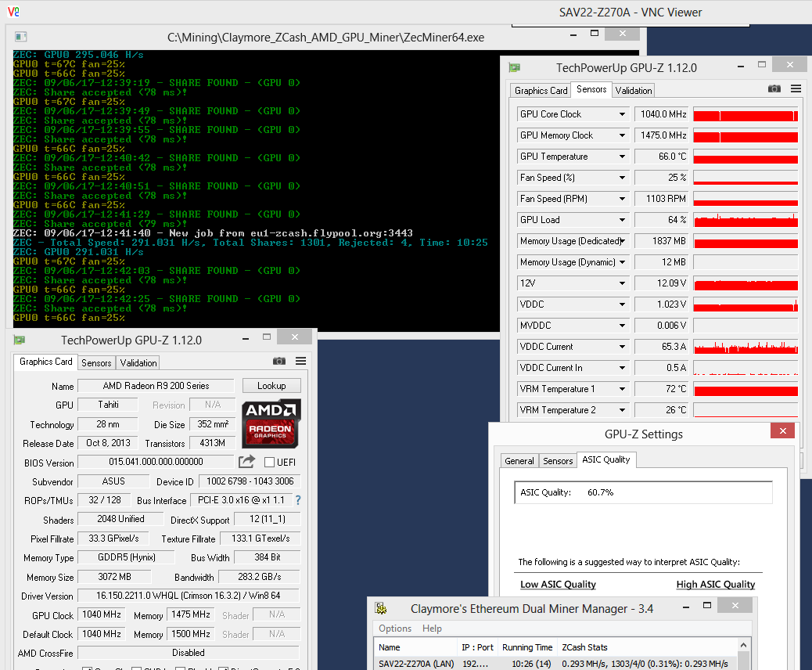
Task: Toggle the UEFI checkbox
Action: 269,463
